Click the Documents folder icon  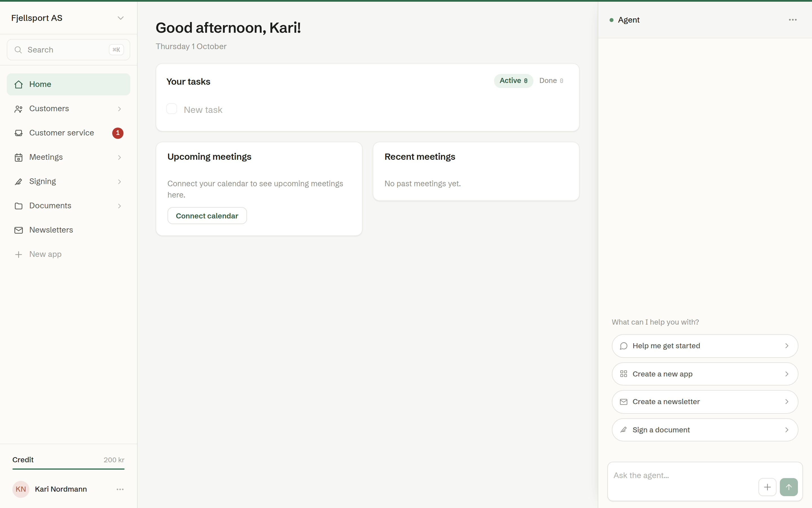19,206
